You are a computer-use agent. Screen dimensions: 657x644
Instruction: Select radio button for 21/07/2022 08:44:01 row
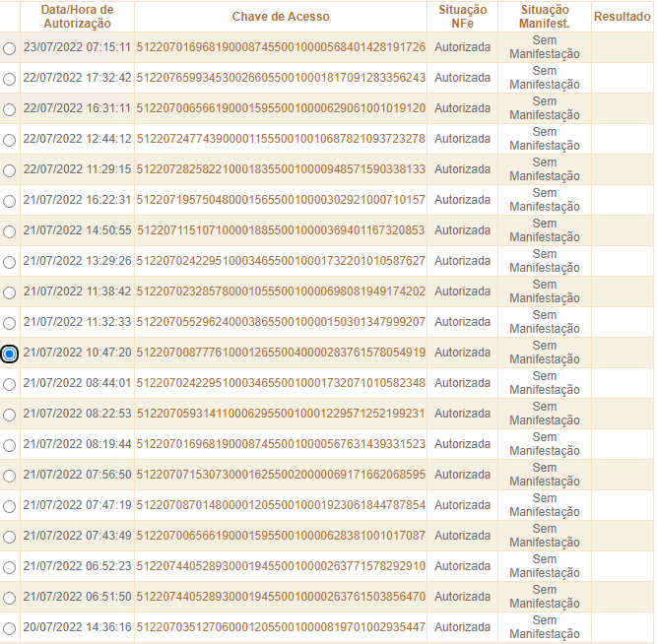click(x=9, y=385)
